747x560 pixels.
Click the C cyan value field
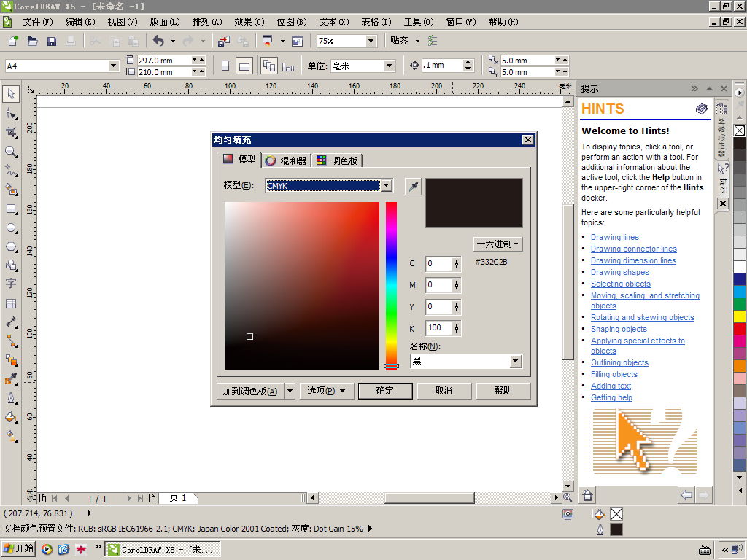pos(438,263)
